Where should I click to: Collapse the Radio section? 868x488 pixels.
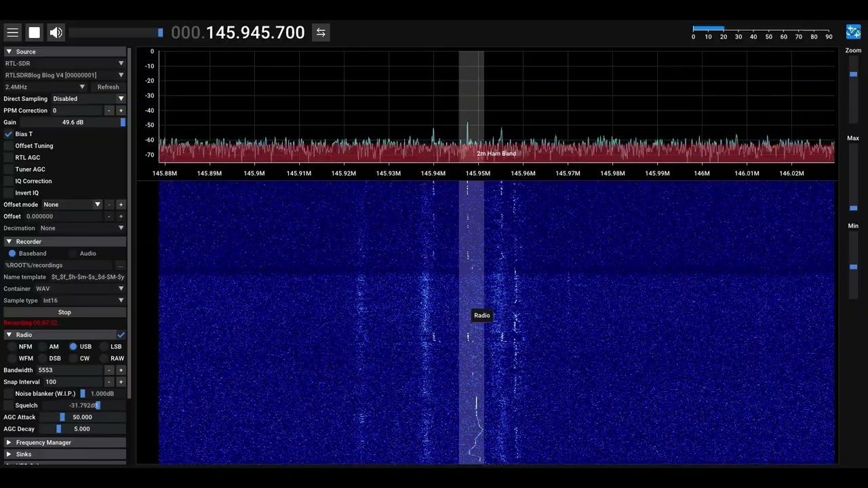pyautogui.click(x=60, y=335)
